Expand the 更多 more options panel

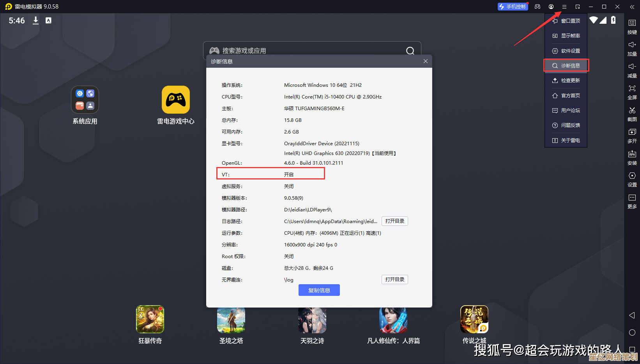tap(632, 202)
